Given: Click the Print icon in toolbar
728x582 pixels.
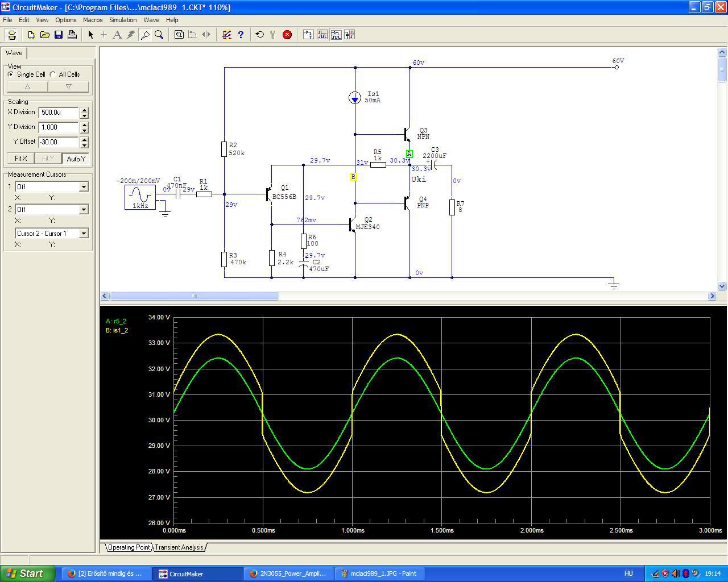Looking at the screenshot, I should tap(72, 35).
